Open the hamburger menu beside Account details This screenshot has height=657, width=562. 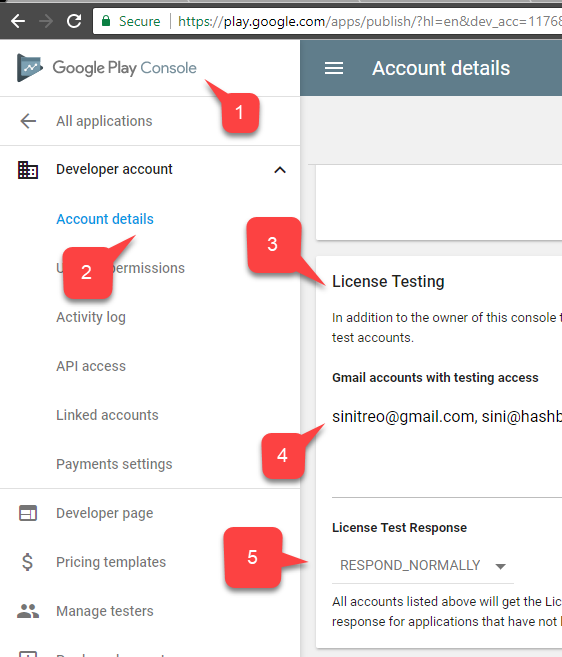334,68
